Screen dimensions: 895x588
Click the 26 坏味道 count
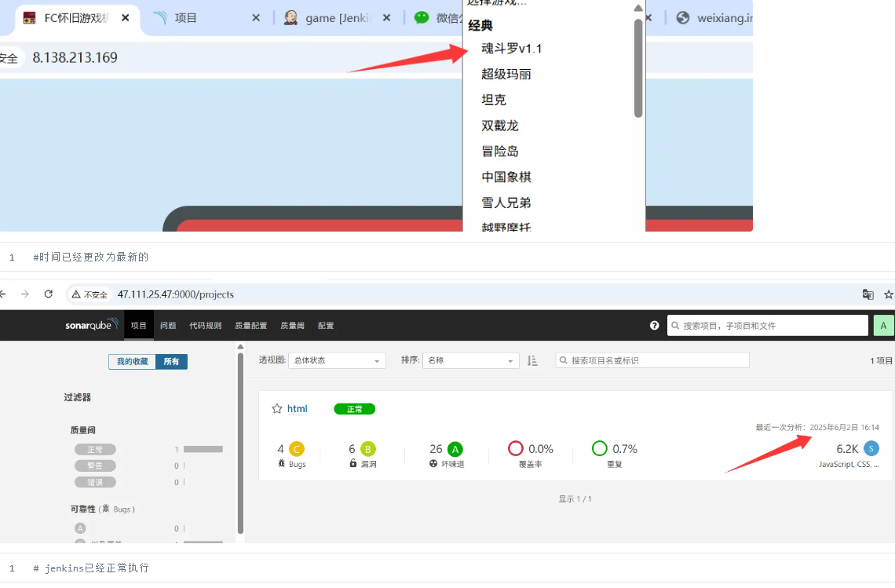436,449
